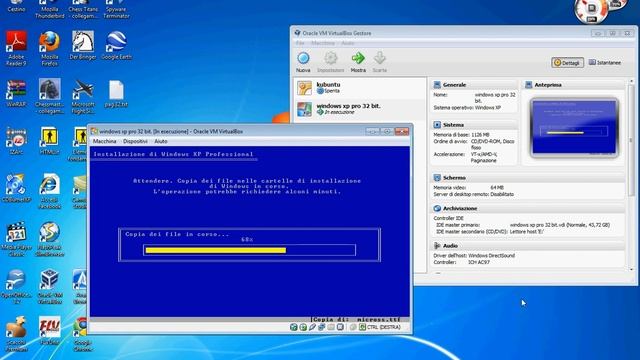Click the optical disk status bar icon
The image size is (640, 360).
click(x=303, y=327)
